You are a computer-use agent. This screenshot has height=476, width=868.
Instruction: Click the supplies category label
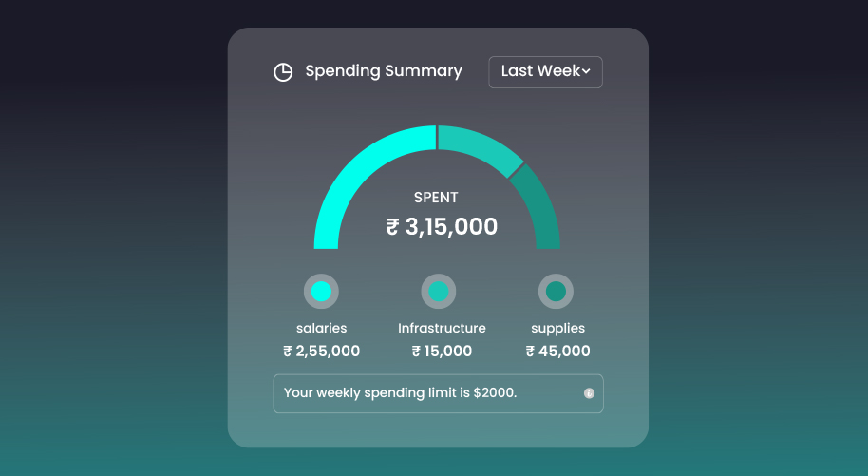pyautogui.click(x=557, y=329)
